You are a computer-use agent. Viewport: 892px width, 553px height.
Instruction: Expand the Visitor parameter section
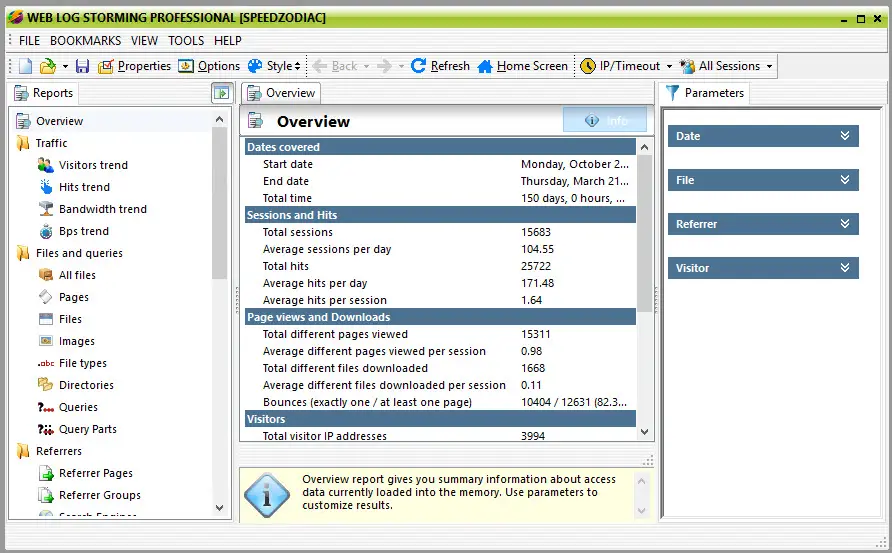[x=763, y=268]
